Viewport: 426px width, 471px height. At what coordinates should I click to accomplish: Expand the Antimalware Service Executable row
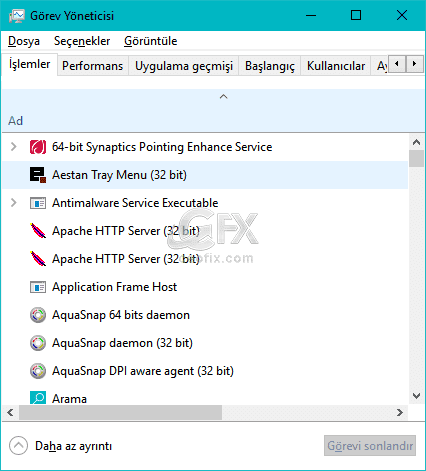click(x=13, y=203)
